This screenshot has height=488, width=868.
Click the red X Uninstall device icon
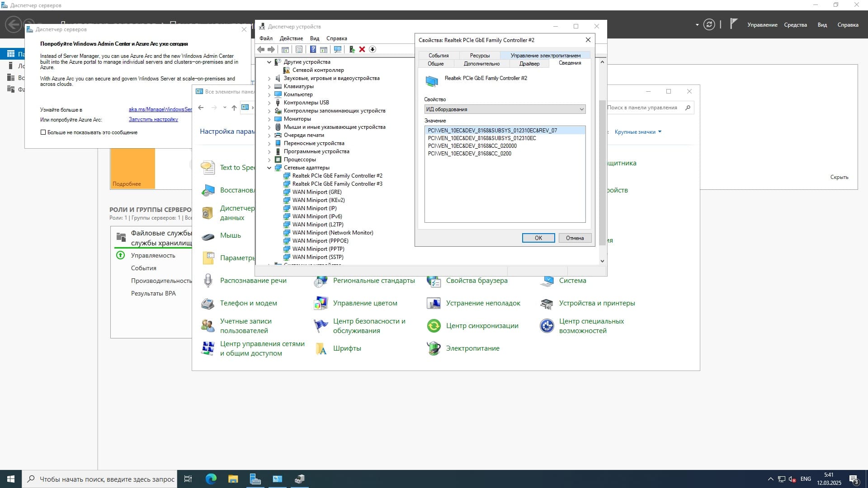click(x=362, y=49)
